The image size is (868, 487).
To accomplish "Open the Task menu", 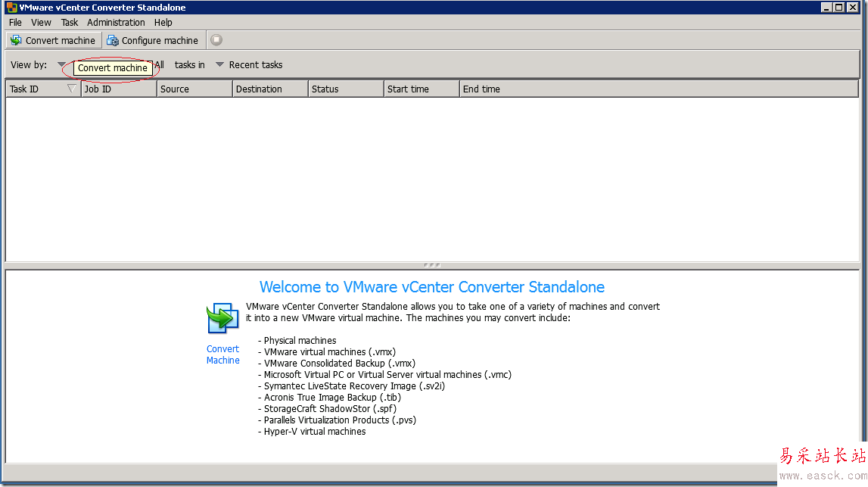I will click(70, 23).
